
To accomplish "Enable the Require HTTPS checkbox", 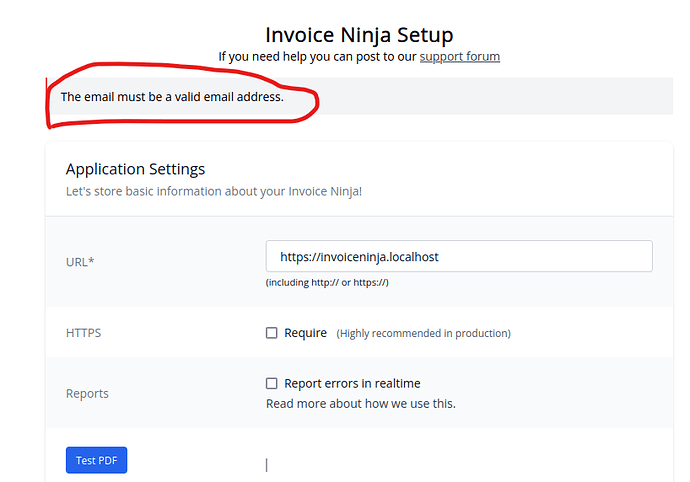I will pyautogui.click(x=272, y=333).
